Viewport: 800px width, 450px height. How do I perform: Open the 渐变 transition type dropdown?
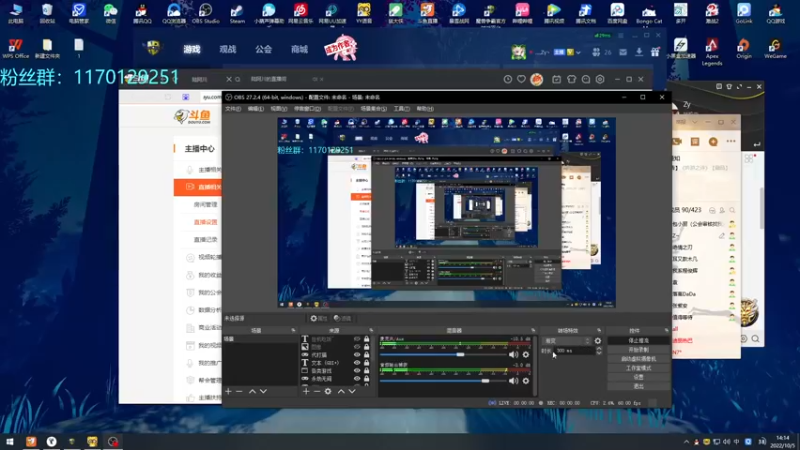567,341
